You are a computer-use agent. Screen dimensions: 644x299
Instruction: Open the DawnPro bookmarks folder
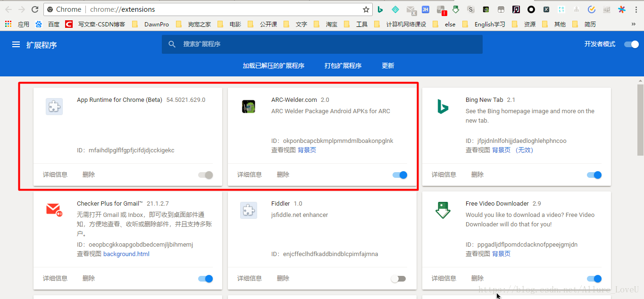pyautogui.click(x=151, y=24)
